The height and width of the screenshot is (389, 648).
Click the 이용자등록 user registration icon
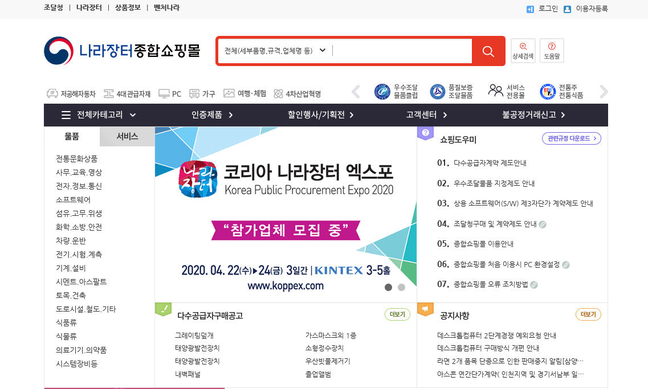click(x=567, y=9)
